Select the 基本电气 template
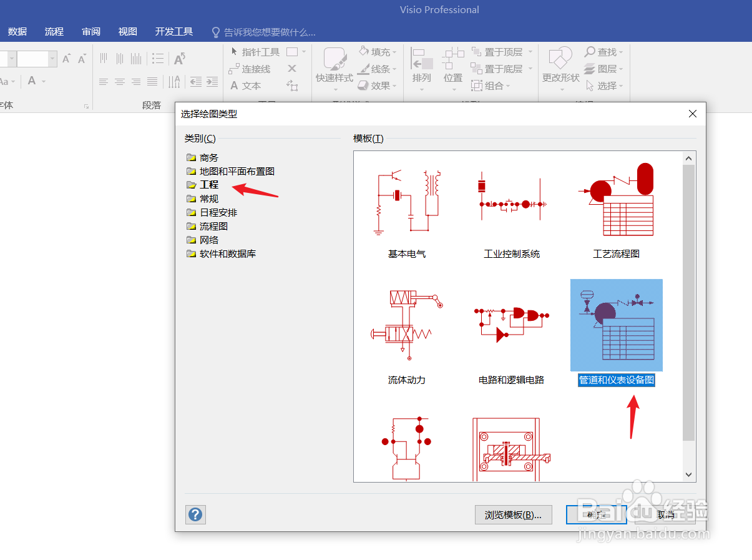 pyautogui.click(x=407, y=209)
